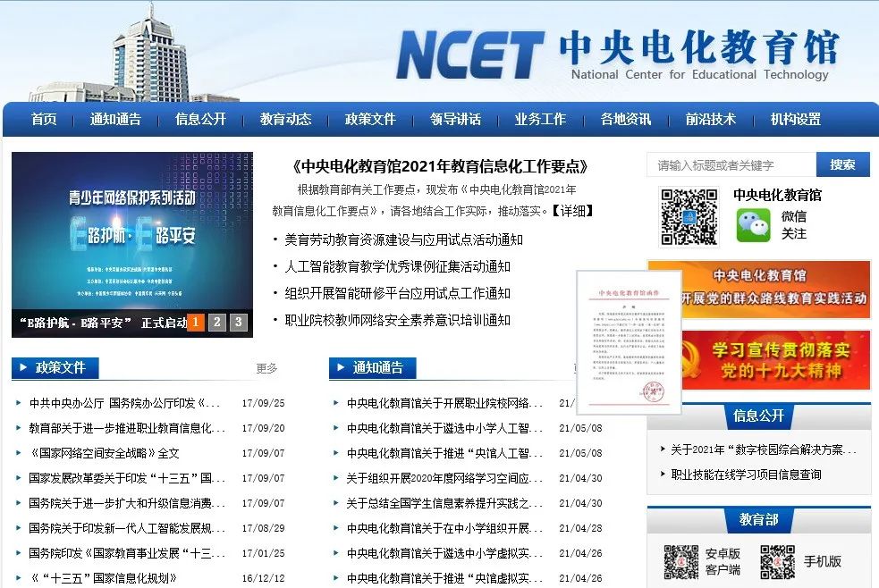Open 业务工作 in the navigation bar

[x=540, y=119]
